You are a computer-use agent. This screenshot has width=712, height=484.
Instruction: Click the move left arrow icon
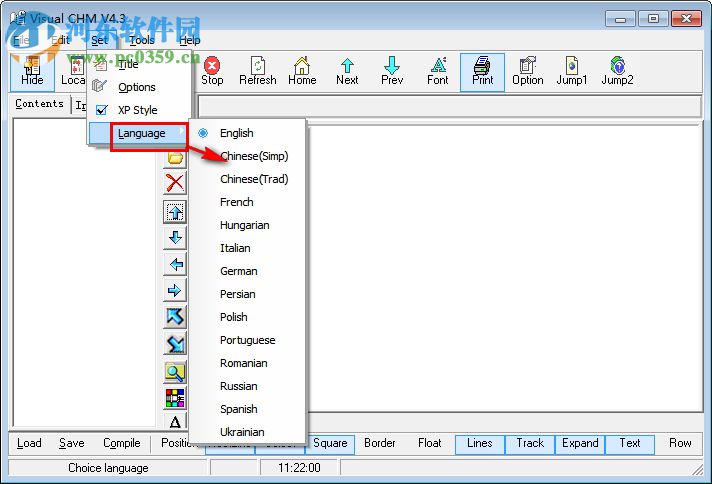[x=175, y=264]
